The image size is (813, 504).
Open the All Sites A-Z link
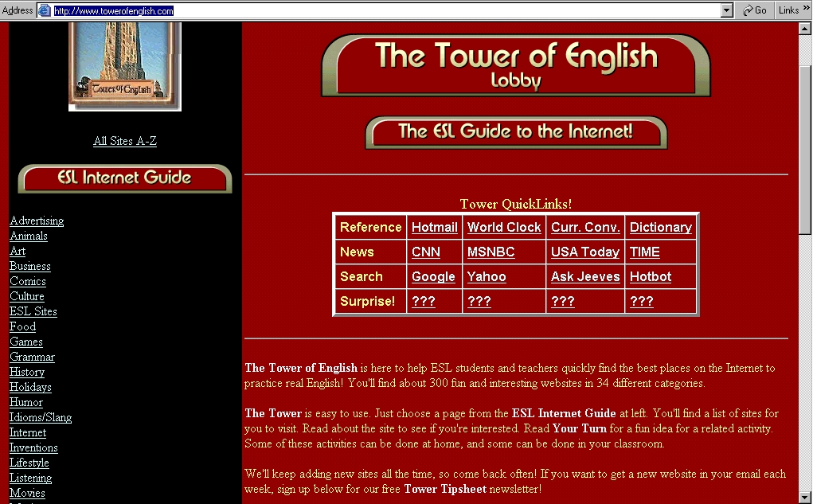[x=125, y=141]
